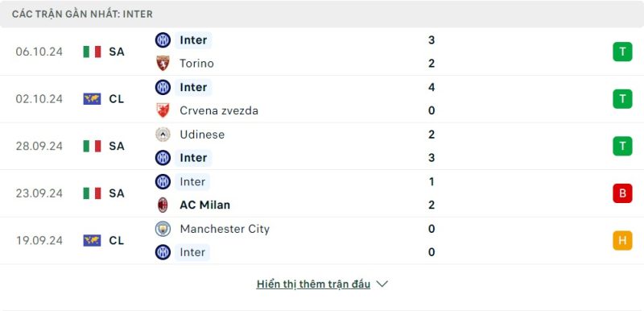
Task: Open the Manchester City team name
Action: tap(225, 229)
